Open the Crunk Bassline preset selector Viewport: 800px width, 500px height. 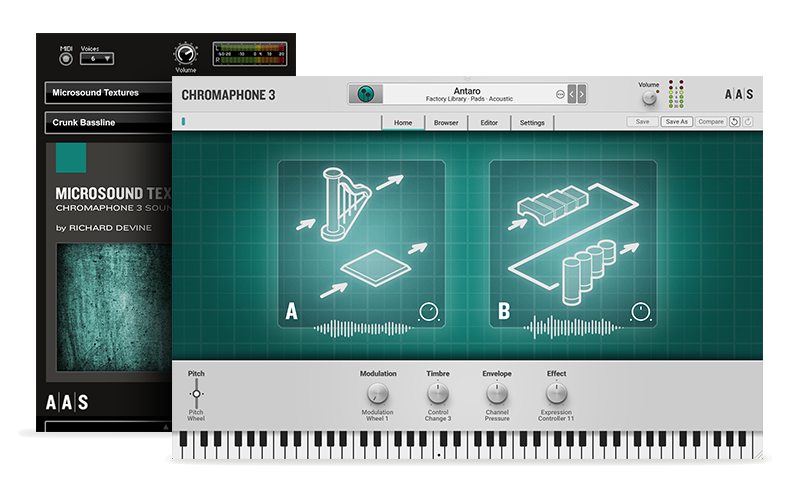105,124
